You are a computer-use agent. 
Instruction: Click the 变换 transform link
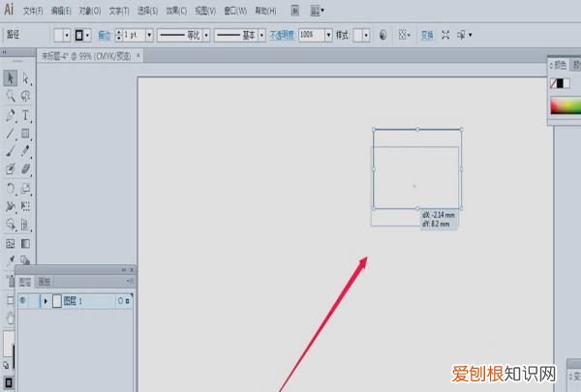427,34
